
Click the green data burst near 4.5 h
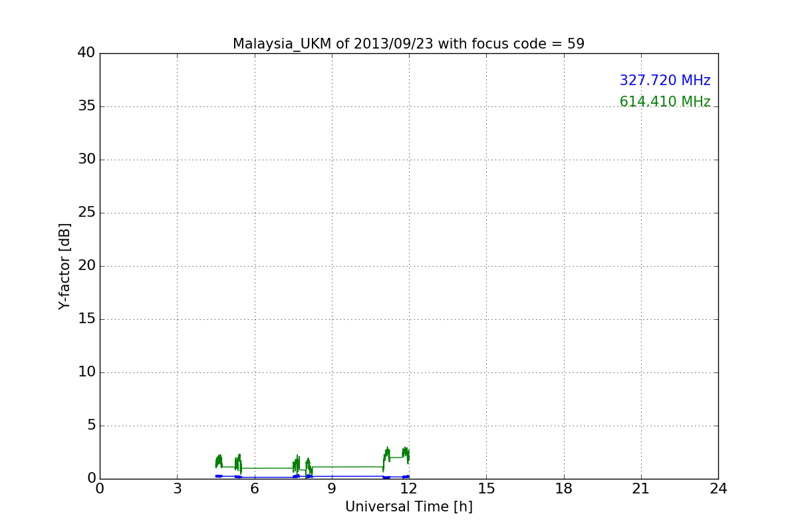click(x=218, y=461)
